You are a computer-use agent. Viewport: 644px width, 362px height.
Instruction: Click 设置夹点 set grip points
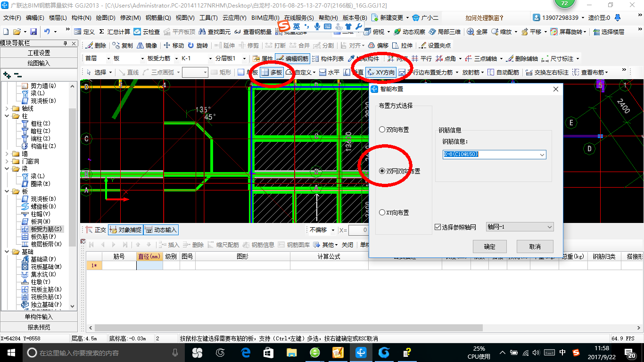click(435, 46)
